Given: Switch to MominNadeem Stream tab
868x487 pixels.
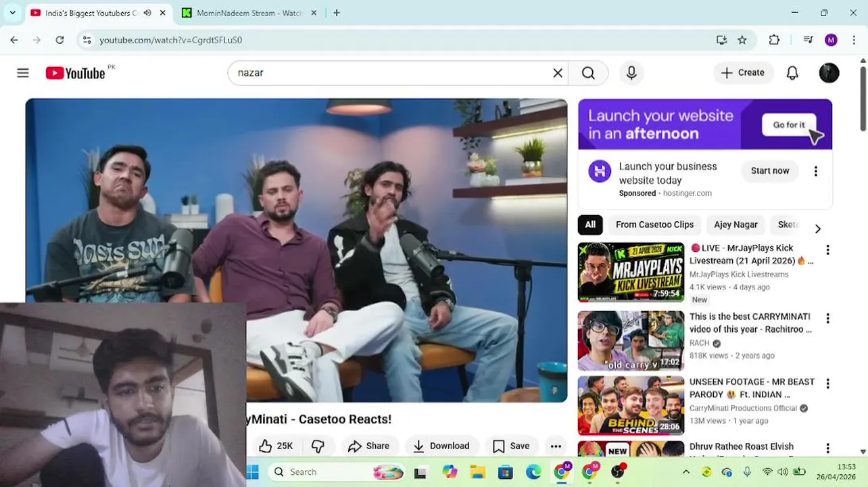Looking at the screenshot, I should (248, 13).
